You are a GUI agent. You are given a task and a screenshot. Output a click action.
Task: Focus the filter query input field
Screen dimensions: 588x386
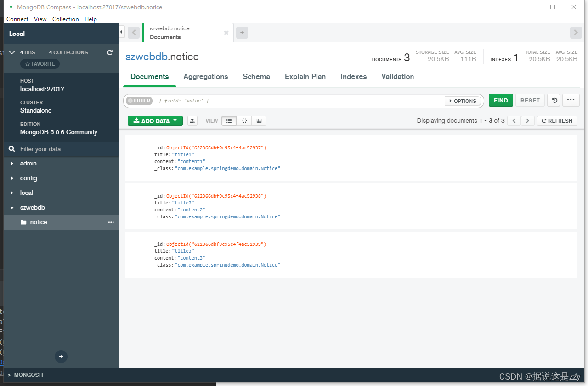tap(299, 101)
